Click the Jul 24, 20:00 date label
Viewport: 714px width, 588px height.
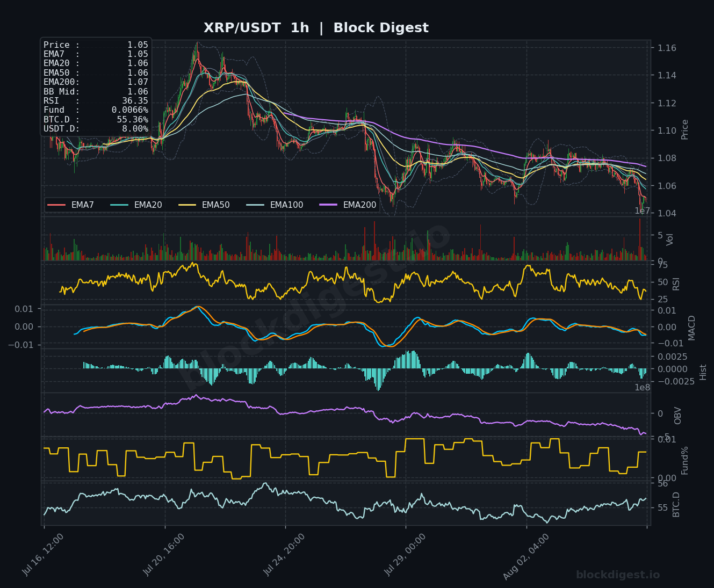(x=285, y=555)
